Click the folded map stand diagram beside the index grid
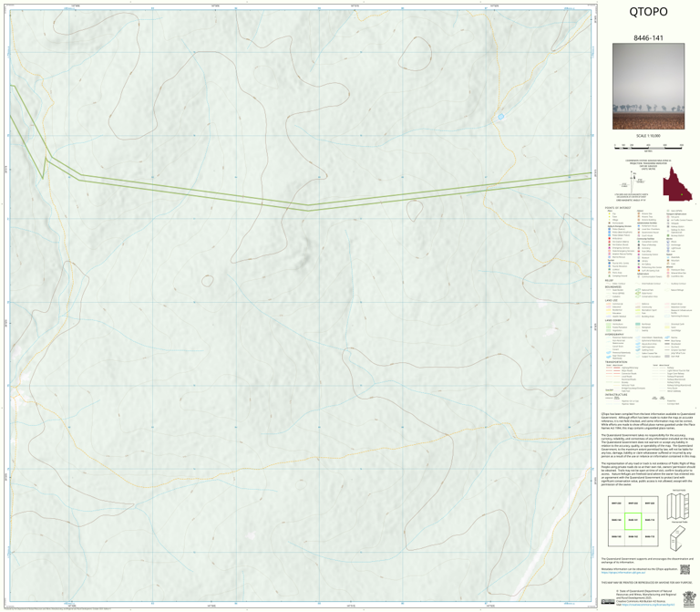This screenshot has width=700, height=612. point(678,538)
